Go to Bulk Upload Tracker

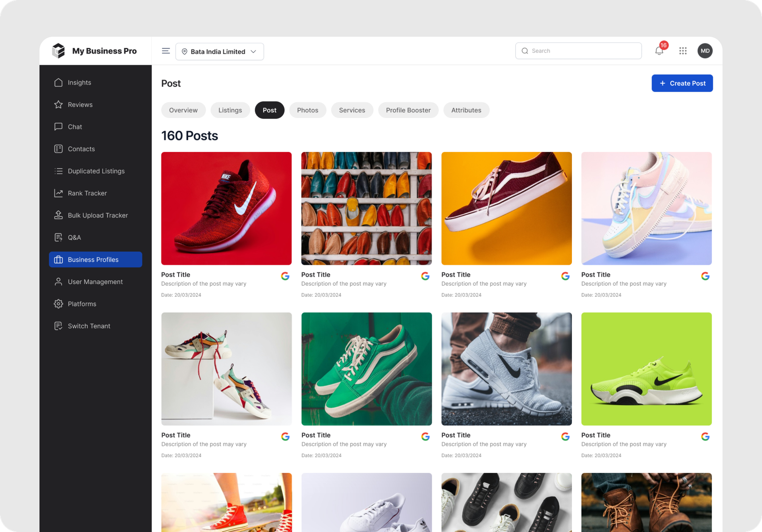click(x=98, y=215)
